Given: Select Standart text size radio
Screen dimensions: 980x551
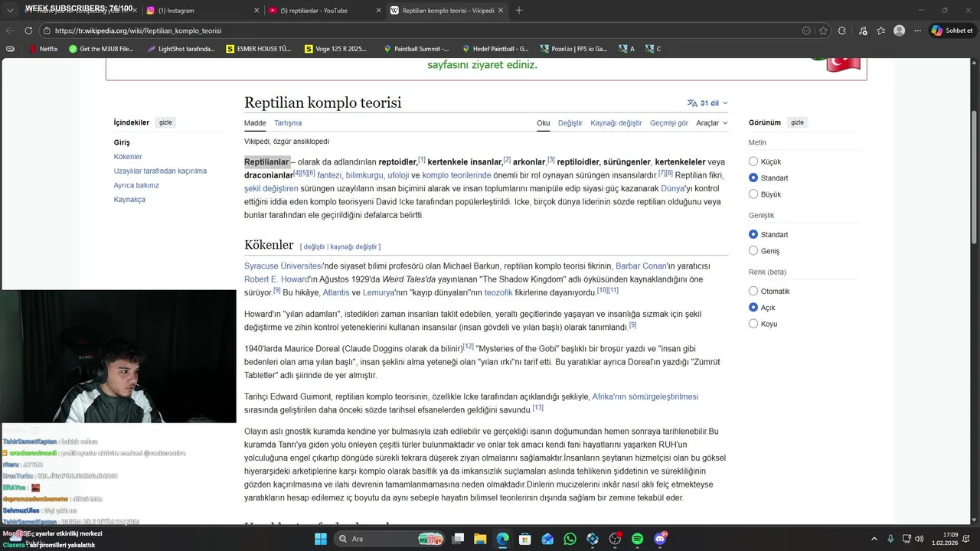Looking at the screenshot, I should click(753, 178).
